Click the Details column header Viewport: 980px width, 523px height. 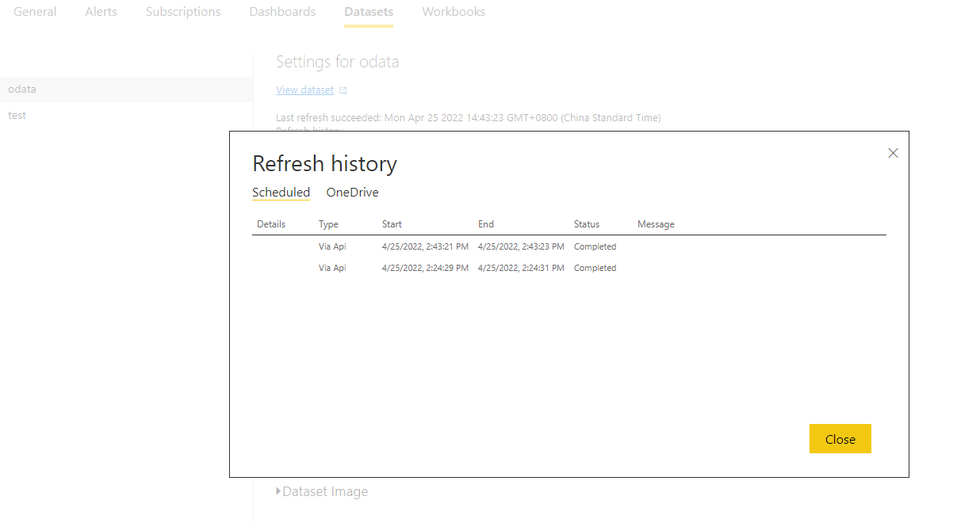[x=271, y=224]
